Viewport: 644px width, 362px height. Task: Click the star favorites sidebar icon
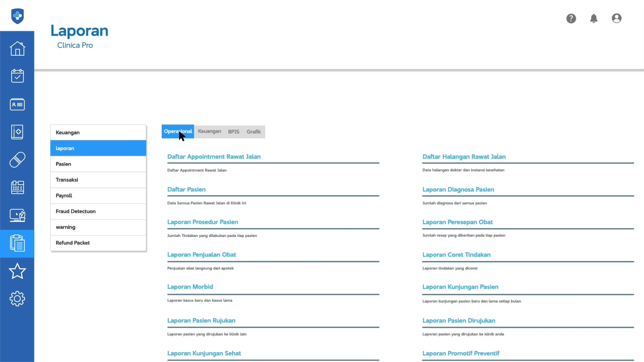17,271
